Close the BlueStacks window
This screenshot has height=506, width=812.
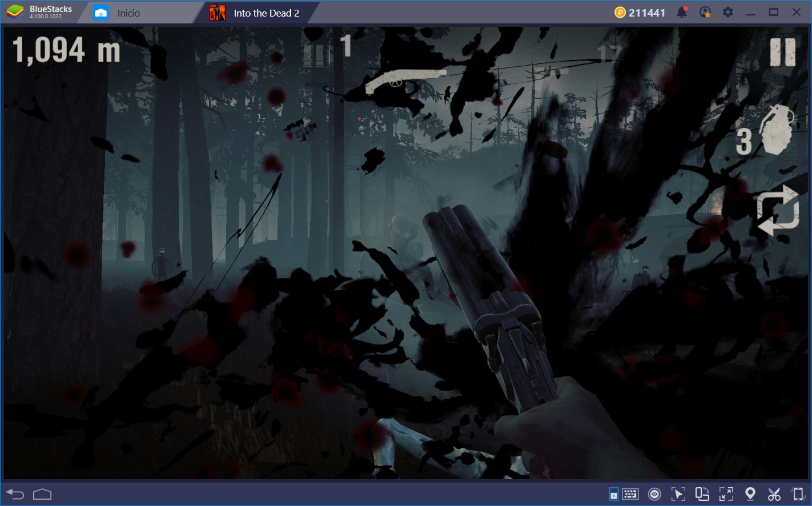797,13
